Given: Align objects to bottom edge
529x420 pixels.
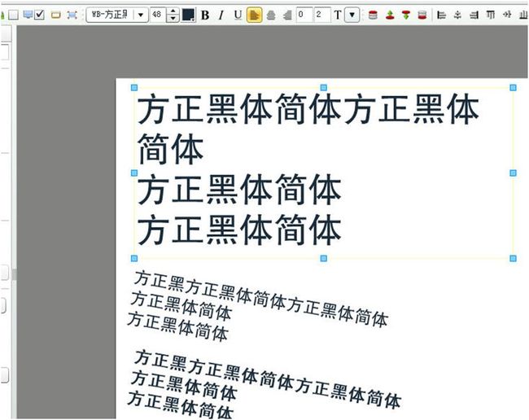Looking at the screenshot, I should (523, 15).
